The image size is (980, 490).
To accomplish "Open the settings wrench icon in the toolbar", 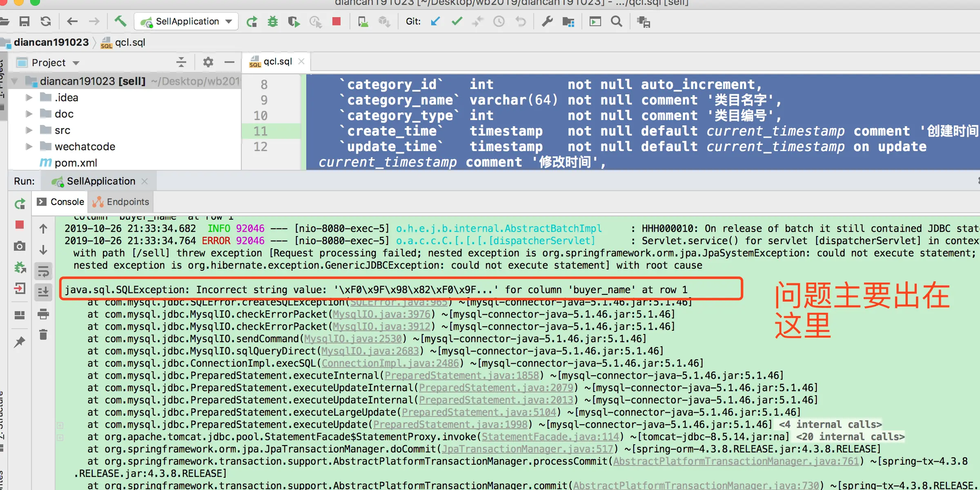I will point(547,21).
